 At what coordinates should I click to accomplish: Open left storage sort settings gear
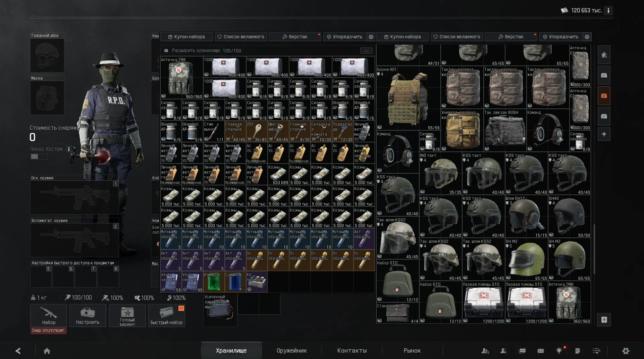pyautogui.click(x=371, y=37)
